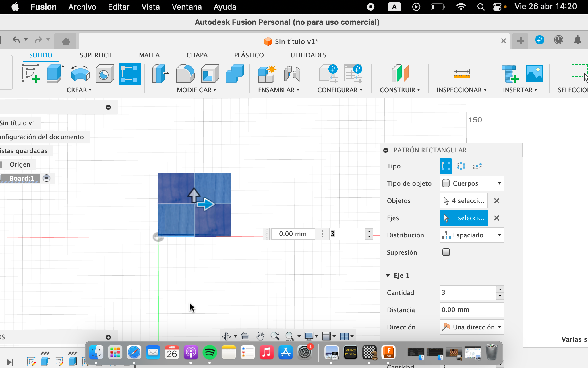
Task: Open the Distribución Espaciado dropdown
Action: click(472, 235)
